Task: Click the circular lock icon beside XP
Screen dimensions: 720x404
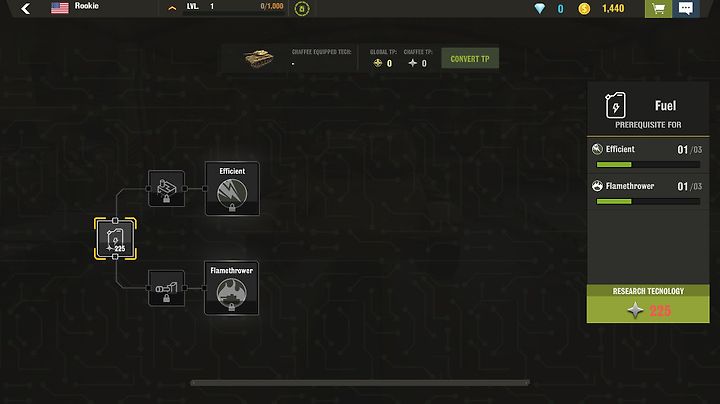Action: pyautogui.click(x=302, y=9)
